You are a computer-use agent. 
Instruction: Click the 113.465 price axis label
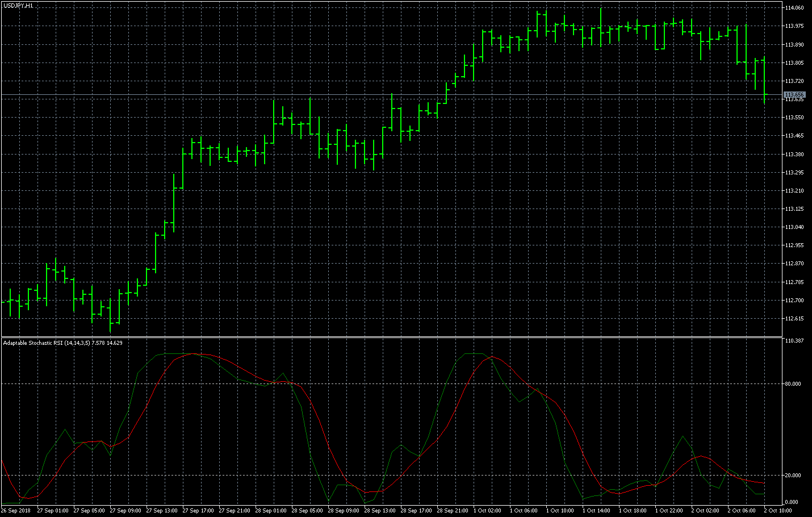click(794, 136)
